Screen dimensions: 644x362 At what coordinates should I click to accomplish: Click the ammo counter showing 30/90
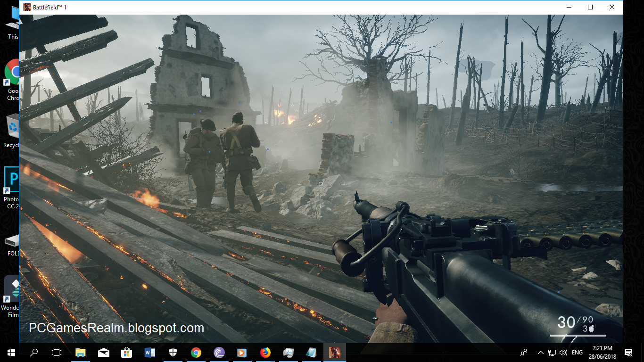(x=575, y=321)
